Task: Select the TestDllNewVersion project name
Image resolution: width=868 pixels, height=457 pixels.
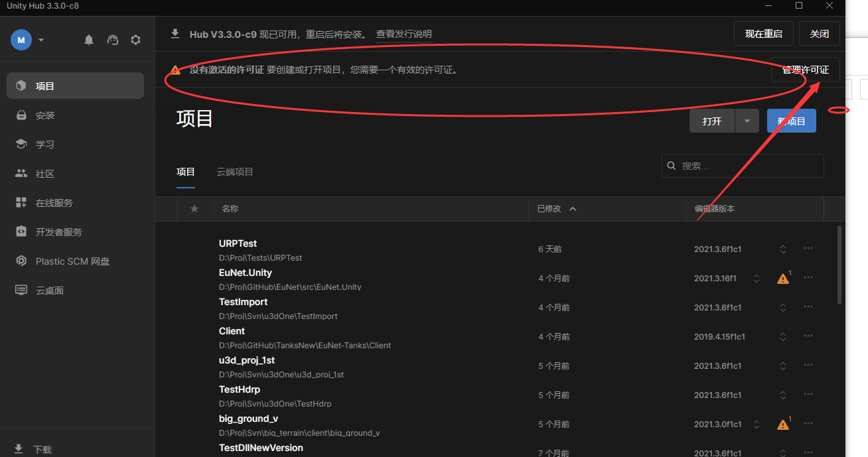Action: [x=261, y=448]
